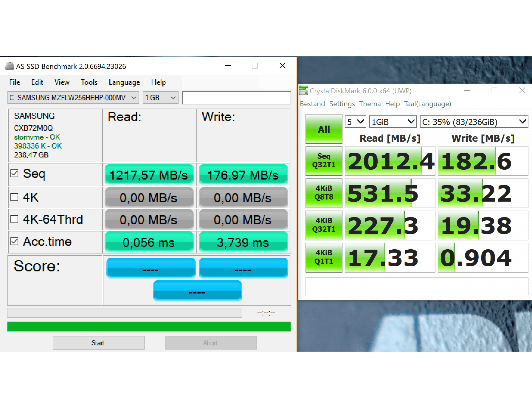Run the 4KiB Q32T1 test

pyautogui.click(x=324, y=225)
